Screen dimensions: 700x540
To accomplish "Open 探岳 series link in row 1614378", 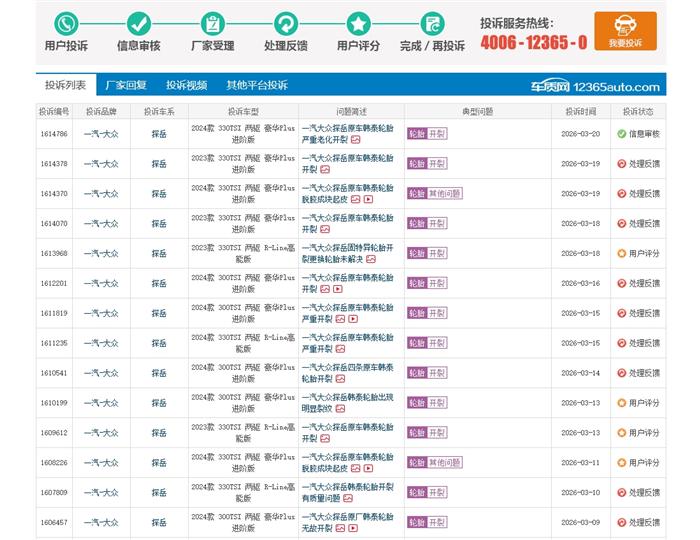I will pos(159,164).
